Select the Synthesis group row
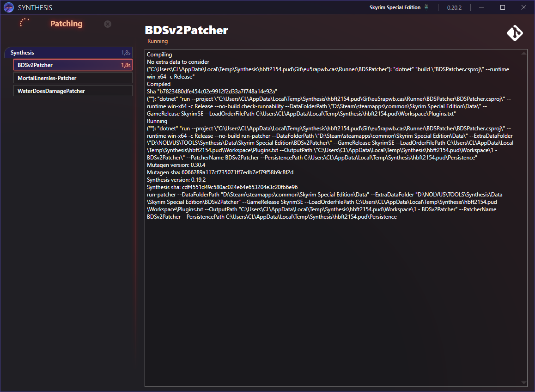The height and width of the screenshot is (392, 535). click(68, 53)
